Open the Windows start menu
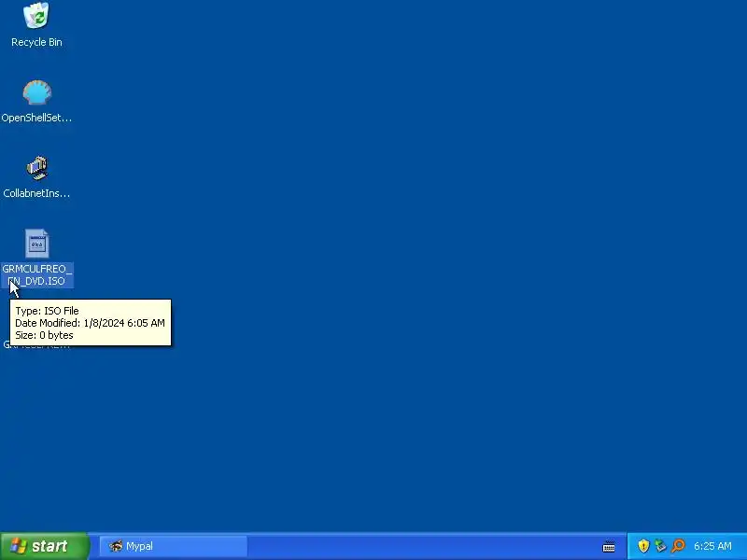This screenshot has height=560, width=747. click(44, 546)
